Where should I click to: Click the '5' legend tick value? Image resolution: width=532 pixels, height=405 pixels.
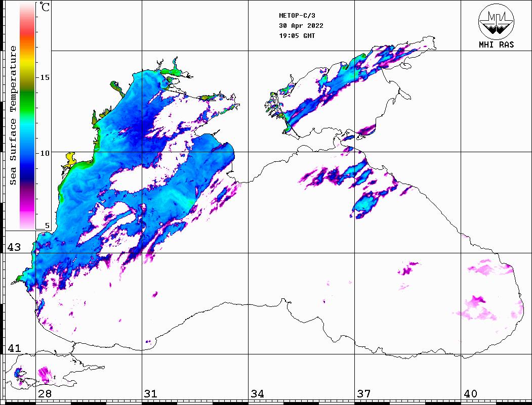[x=47, y=226]
